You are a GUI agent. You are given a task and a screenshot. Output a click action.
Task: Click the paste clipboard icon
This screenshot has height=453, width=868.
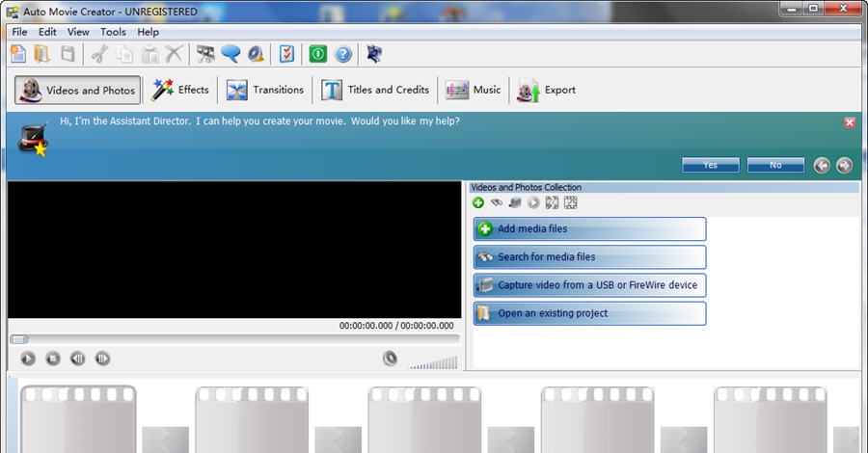[x=150, y=54]
